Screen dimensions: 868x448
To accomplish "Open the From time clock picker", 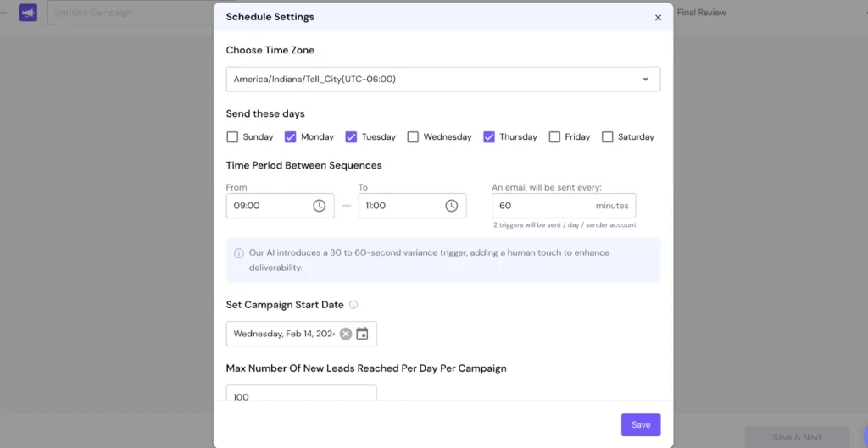I will [x=320, y=206].
